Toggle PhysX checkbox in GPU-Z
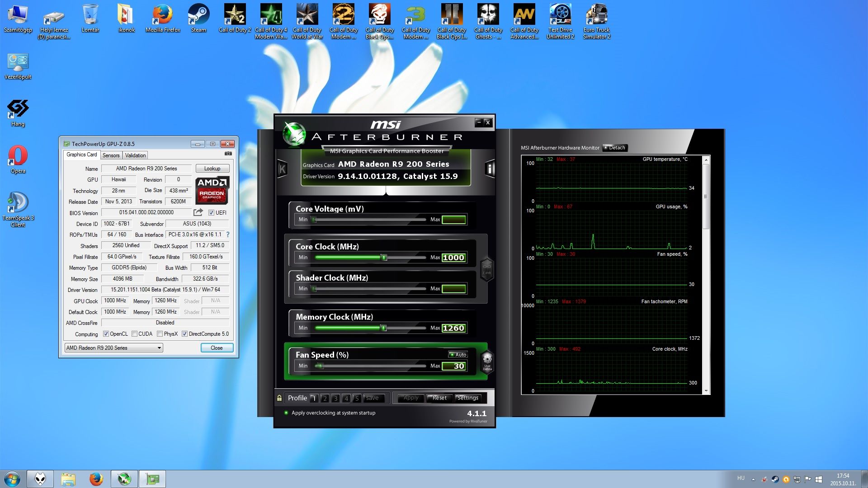The height and width of the screenshot is (488, 868). [160, 334]
